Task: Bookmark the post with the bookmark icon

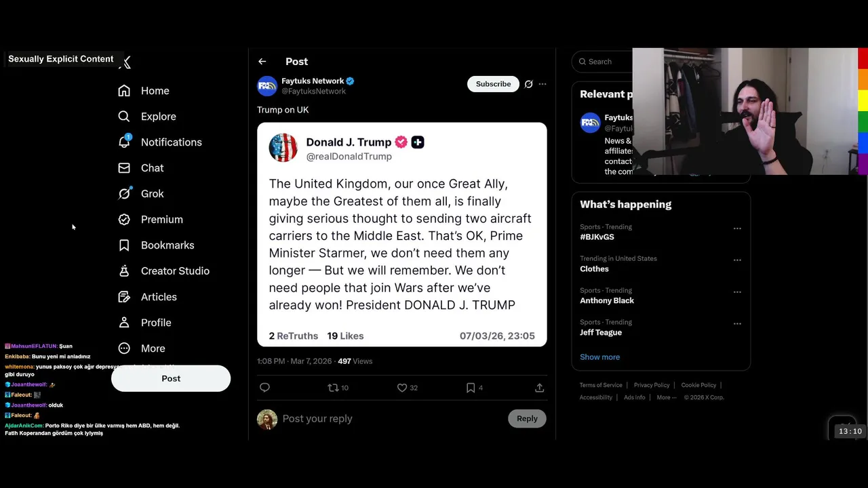Action: 471,388
